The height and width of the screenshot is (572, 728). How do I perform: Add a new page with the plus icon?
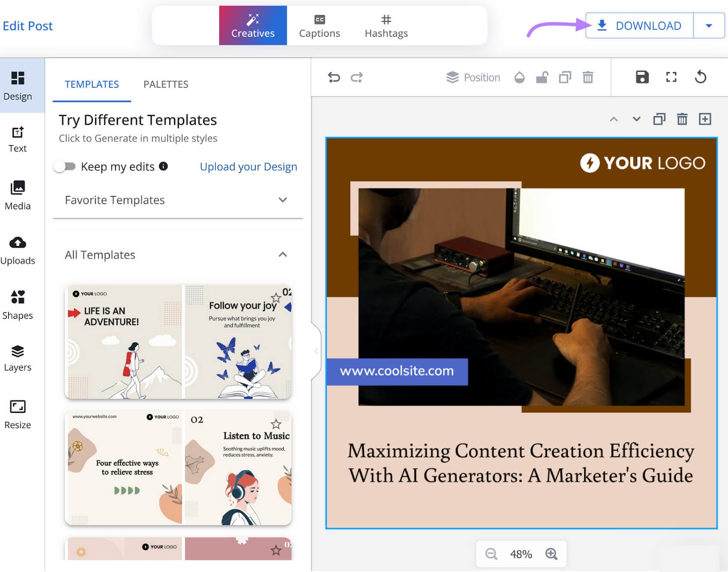705,119
